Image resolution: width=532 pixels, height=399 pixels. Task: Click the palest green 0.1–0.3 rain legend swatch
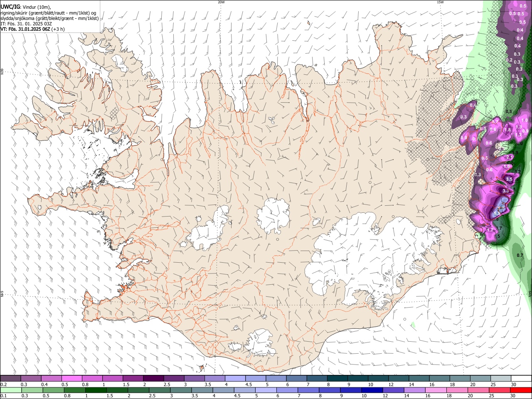pyautogui.click(x=11, y=390)
